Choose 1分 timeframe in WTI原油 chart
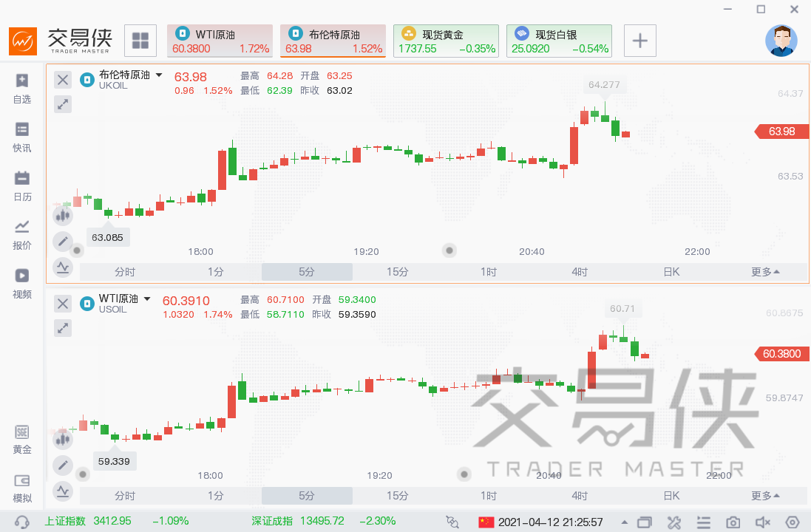This screenshot has height=532, width=811. click(216, 496)
